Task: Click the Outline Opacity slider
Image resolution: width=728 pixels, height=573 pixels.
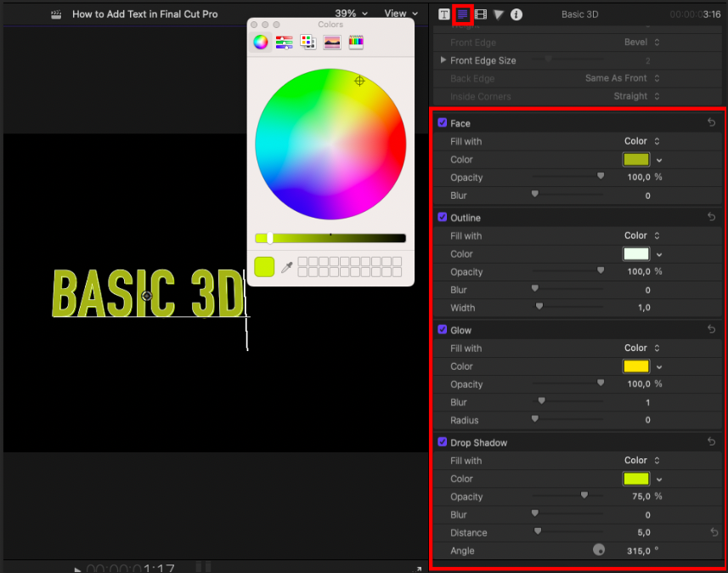Action: click(567, 271)
